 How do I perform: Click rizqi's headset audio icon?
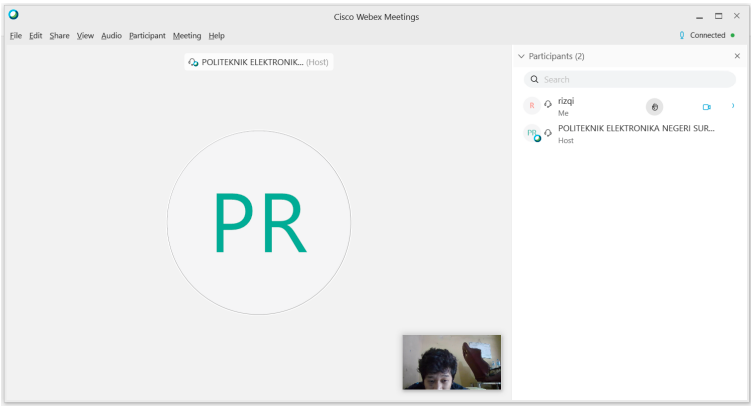[x=548, y=104]
